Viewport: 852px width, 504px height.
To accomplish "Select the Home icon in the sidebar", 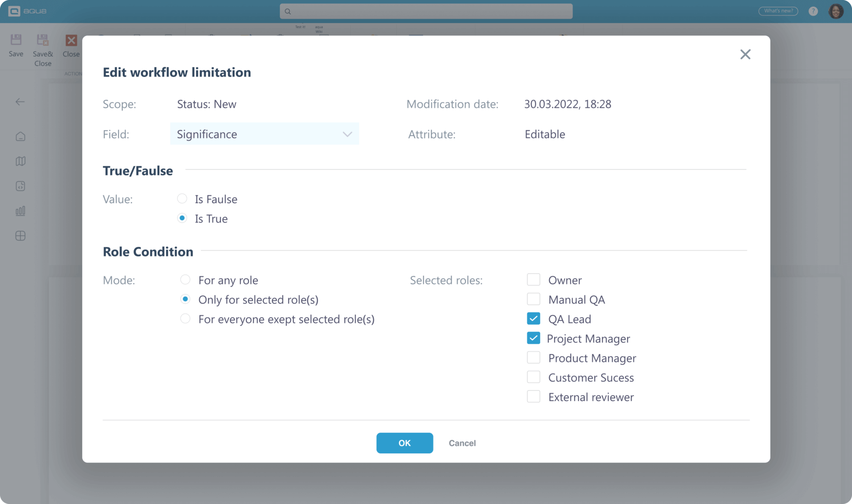I will [20, 136].
